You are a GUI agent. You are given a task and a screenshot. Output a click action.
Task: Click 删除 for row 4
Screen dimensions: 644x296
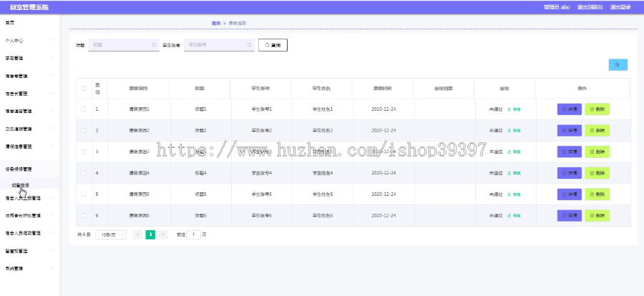click(597, 173)
